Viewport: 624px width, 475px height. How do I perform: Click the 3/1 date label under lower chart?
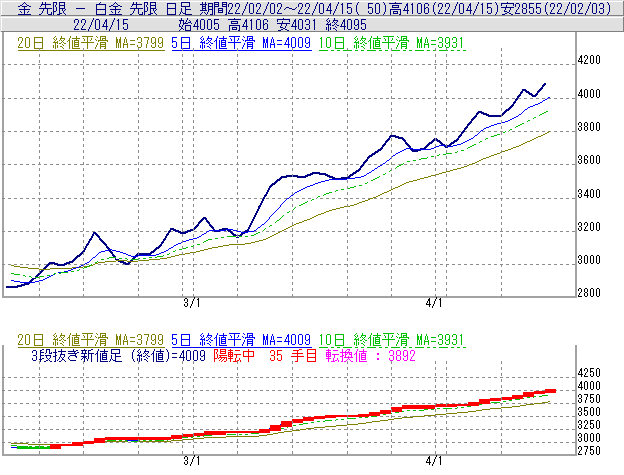click(192, 461)
